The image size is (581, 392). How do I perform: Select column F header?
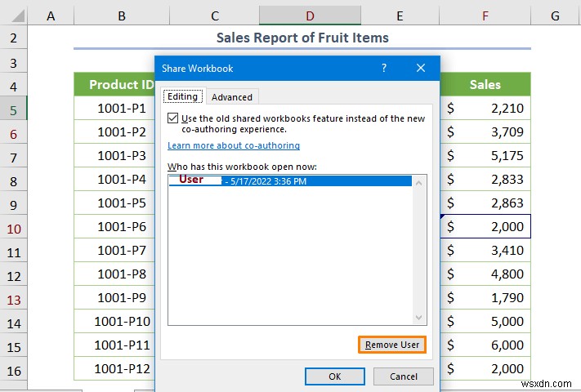(485, 16)
